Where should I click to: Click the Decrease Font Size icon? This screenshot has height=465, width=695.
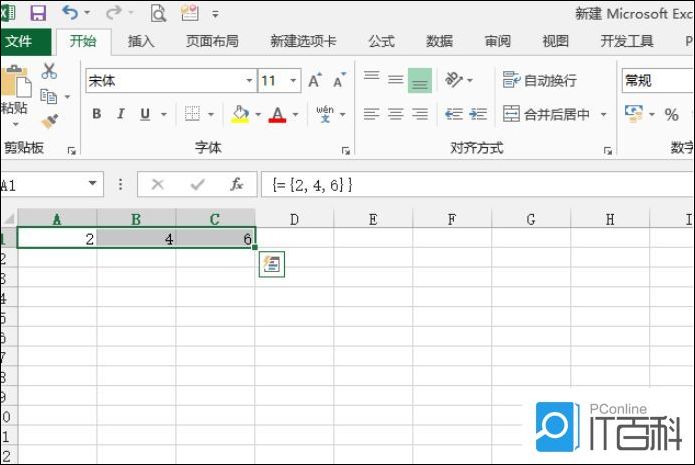[339, 80]
